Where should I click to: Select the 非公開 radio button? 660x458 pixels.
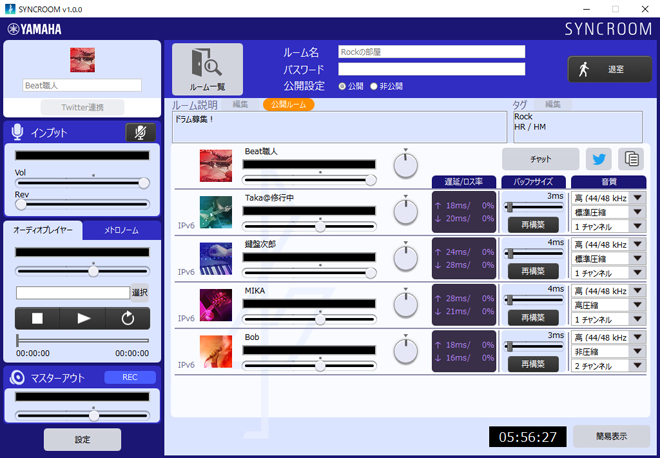[x=374, y=86]
